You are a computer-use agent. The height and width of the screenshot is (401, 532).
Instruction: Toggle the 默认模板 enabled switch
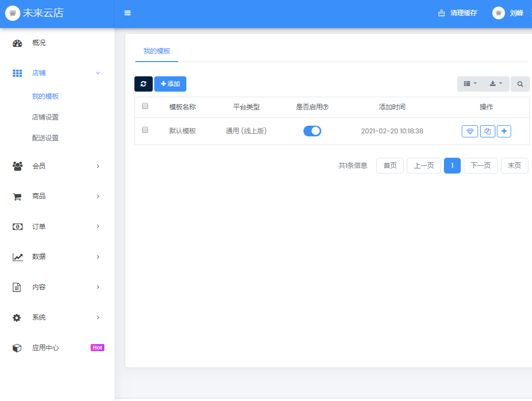coord(312,131)
